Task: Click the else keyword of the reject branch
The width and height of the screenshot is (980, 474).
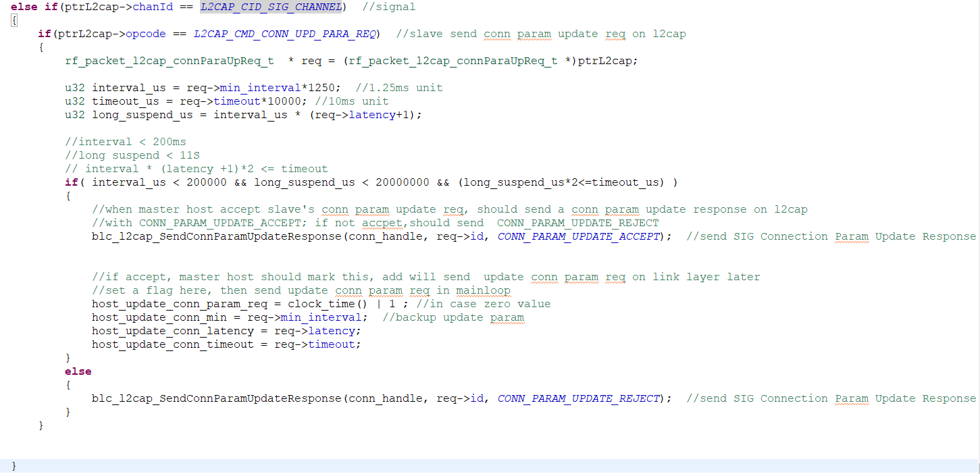Action: pos(78,371)
